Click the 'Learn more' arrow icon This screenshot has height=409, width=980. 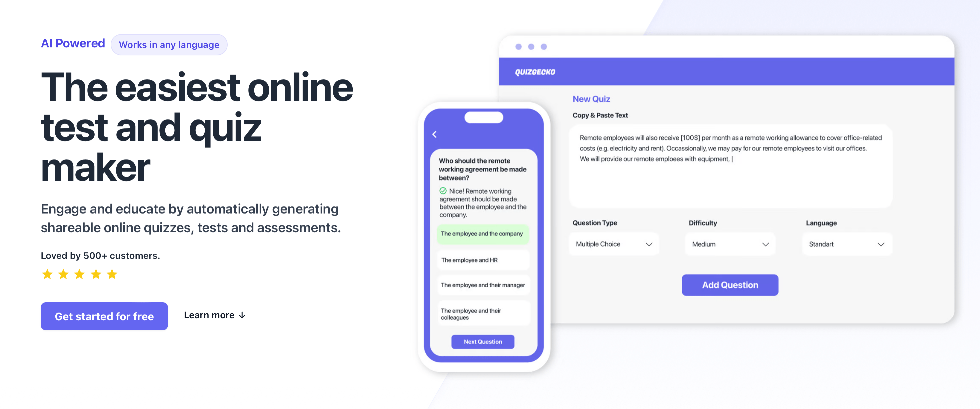pos(244,315)
